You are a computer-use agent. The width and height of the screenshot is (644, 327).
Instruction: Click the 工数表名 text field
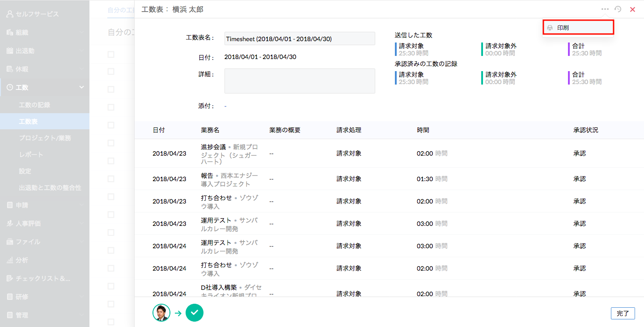tap(300, 39)
